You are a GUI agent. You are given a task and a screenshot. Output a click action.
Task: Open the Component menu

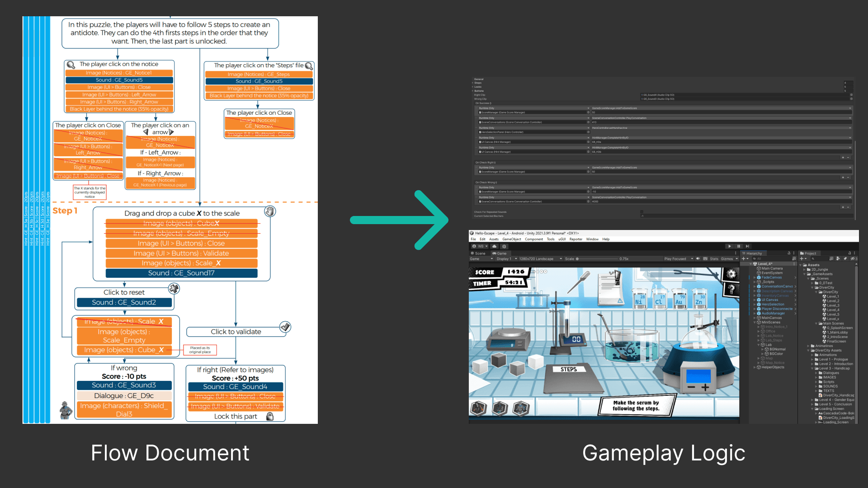click(534, 239)
